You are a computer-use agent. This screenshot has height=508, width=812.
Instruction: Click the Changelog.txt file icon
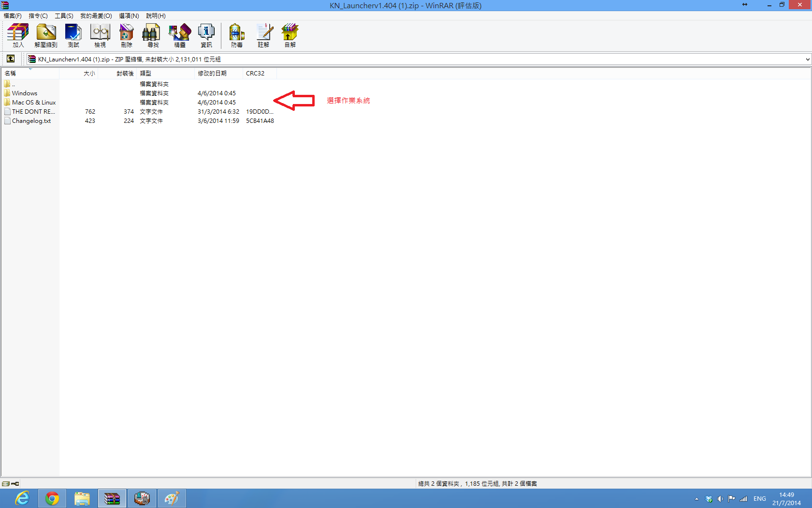7,120
